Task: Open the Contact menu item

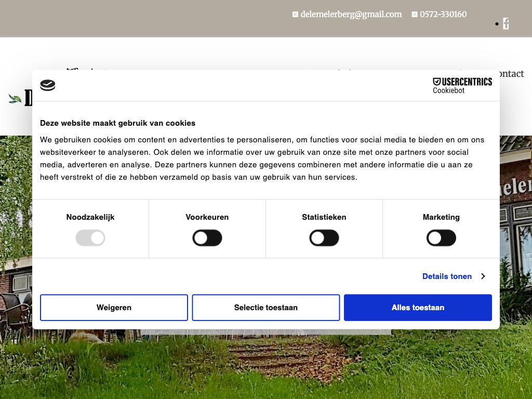Action: point(511,74)
